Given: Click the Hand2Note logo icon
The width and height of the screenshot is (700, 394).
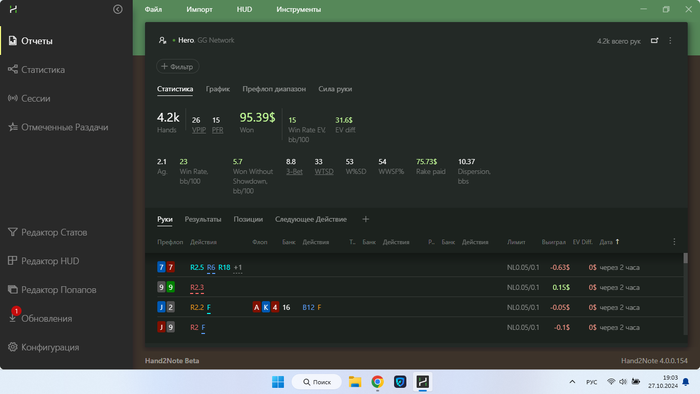Looking at the screenshot, I should tap(13, 9).
